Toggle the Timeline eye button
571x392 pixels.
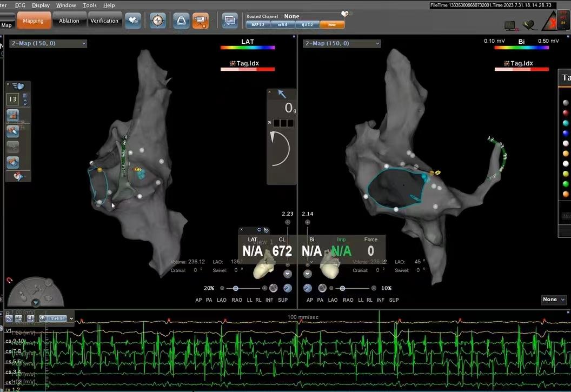[x=52, y=318]
